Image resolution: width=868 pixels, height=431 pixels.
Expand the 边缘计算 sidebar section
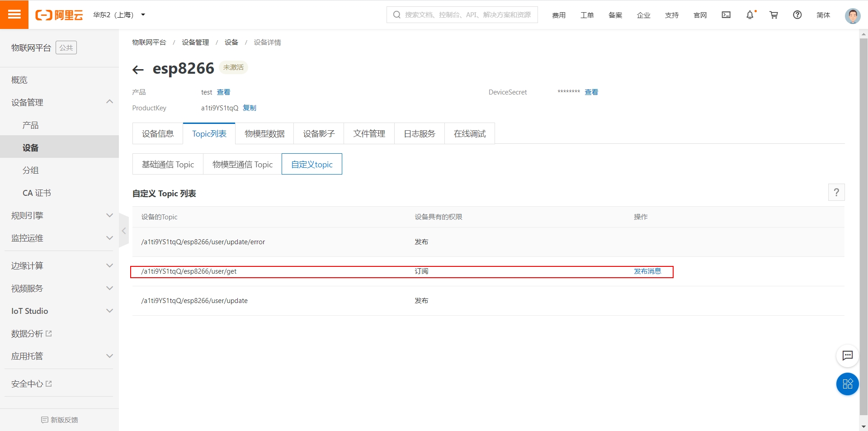pyautogui.click(x=59, y=266)
